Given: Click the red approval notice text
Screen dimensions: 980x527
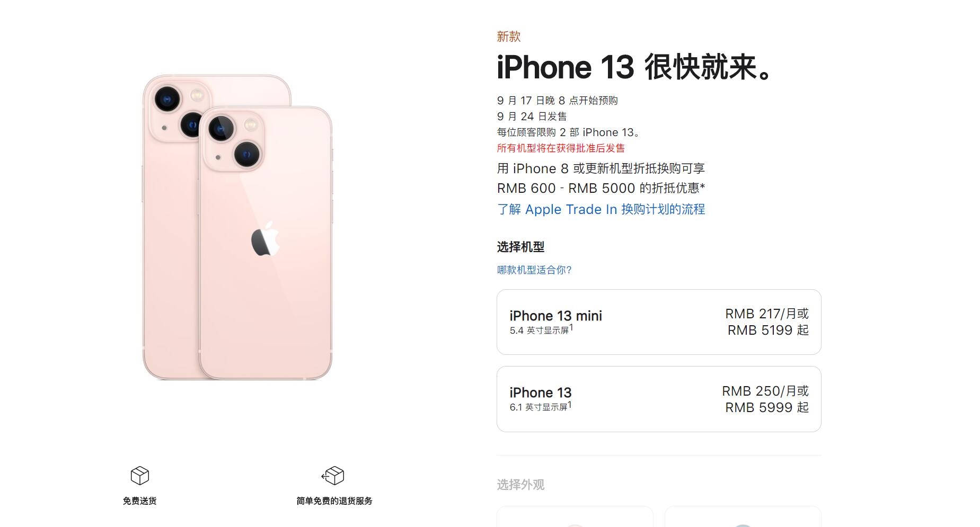Looking at the screenshot, I should pyautogui.click(x=561, y=148).
